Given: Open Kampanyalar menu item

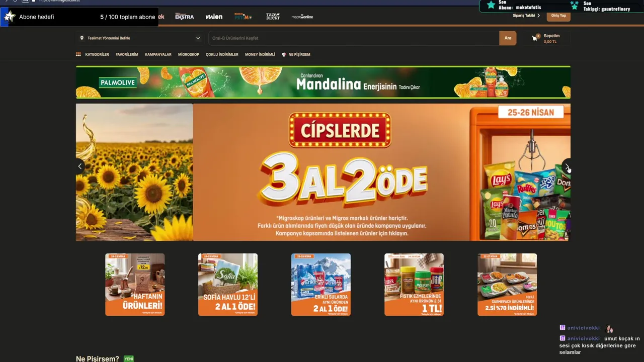Looking at the screenshot, I should click(158, 54).
